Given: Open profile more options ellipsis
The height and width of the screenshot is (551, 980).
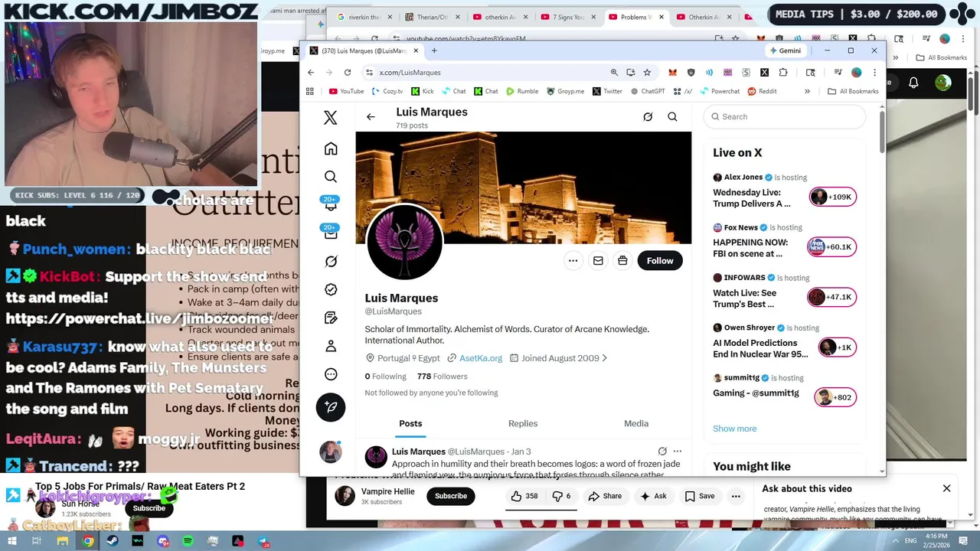Looking at the screenshot, I should [573, 261].
